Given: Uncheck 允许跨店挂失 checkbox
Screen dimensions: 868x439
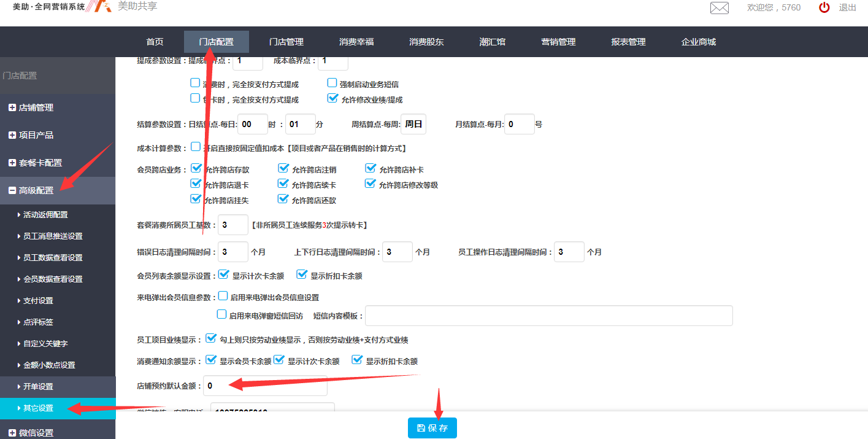Looking at the screenshot, I should click(x=196, y=198).
